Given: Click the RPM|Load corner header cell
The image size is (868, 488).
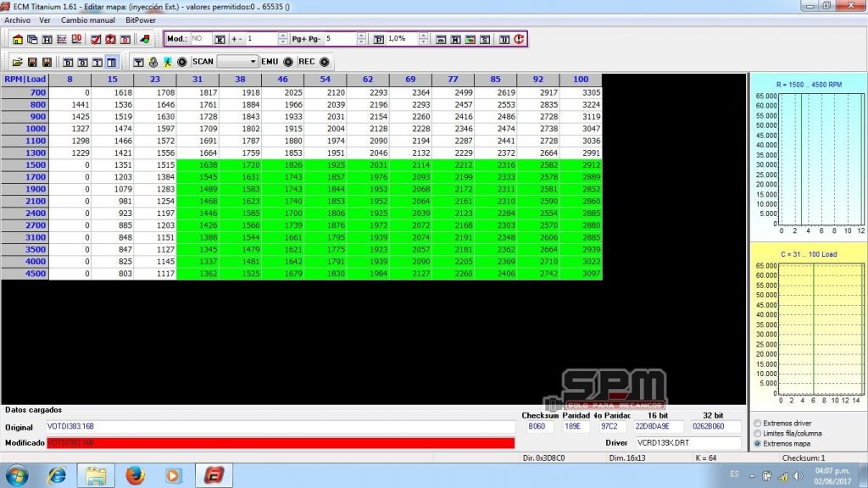Looking at the screenshot, I should click(25, 80).
